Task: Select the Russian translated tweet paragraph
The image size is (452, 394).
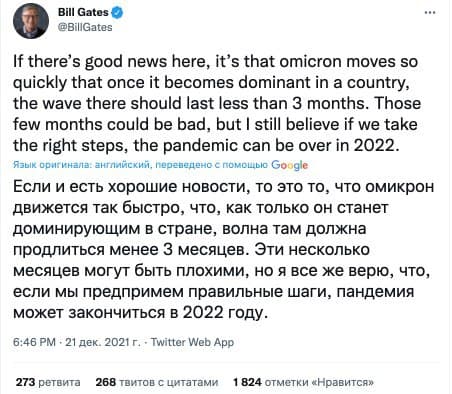Action: [x=224, y=249]
